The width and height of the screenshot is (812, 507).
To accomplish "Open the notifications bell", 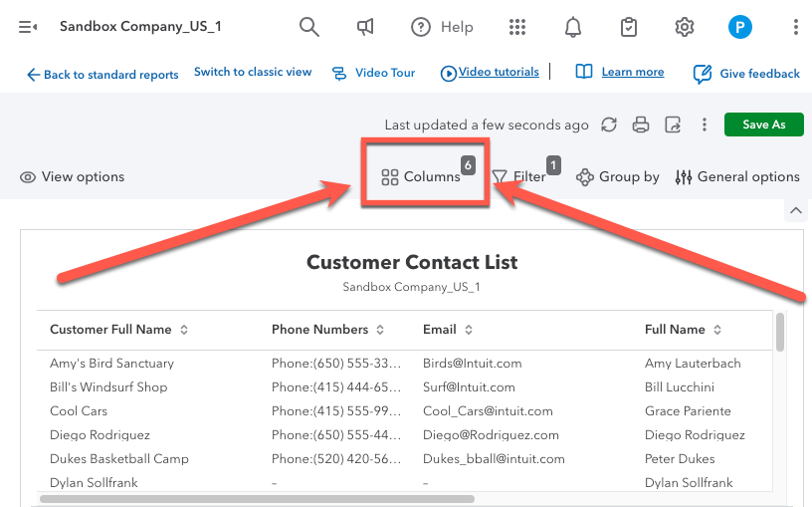I will (573, 27).
